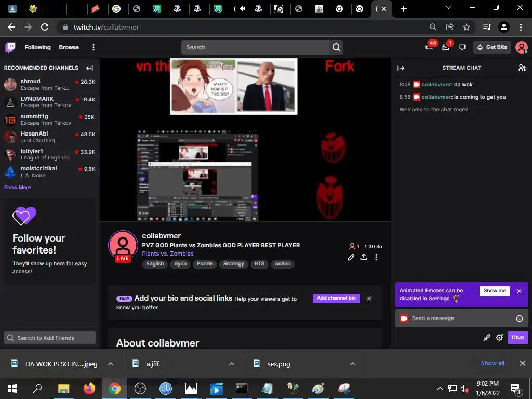
Task: Expand options for DA WOK IS SO IN jpeg download
Action: (111, 364)
